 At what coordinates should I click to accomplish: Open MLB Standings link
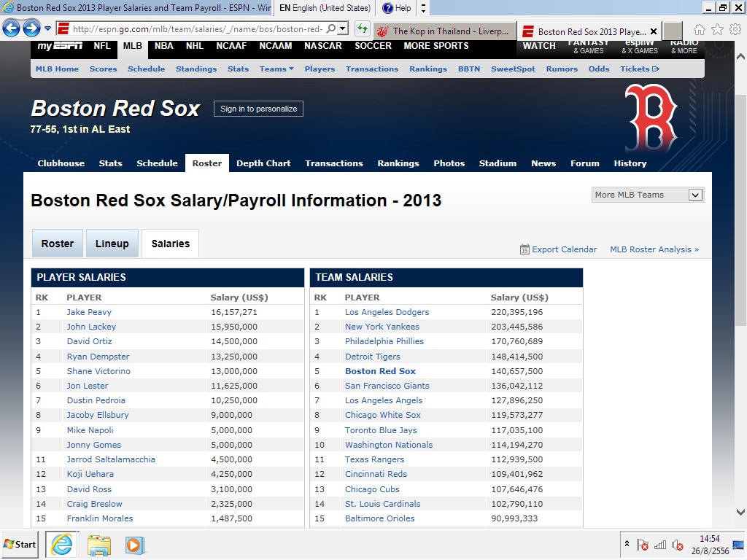[x=196, y=69]
